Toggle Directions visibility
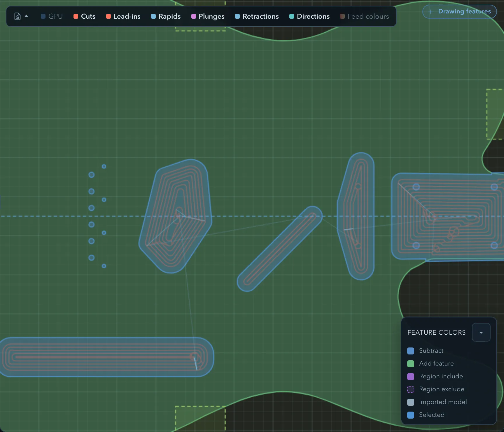The width and height of the screenshot is (504, 432). (x=309, y=16)
